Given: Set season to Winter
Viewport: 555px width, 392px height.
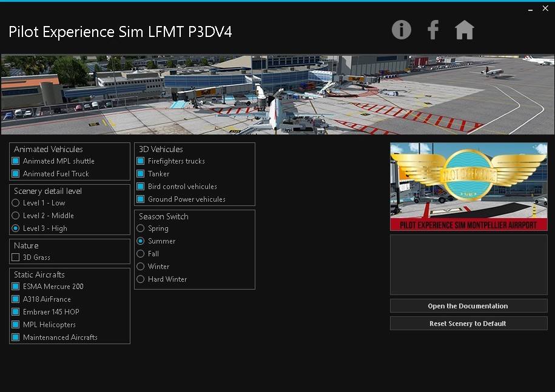Looking at the screenshot, I should click(141, 267).
